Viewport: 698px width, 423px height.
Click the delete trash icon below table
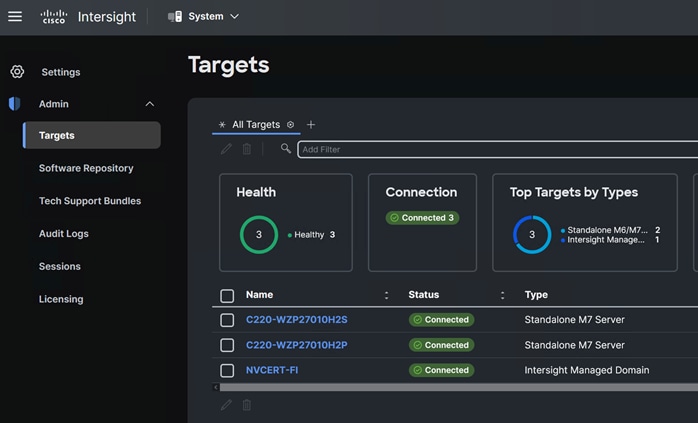point(247,405)
